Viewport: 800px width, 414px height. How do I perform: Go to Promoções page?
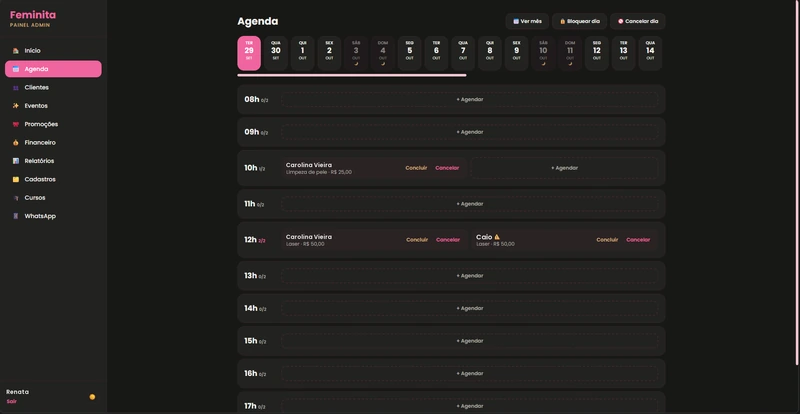(53, 124)
